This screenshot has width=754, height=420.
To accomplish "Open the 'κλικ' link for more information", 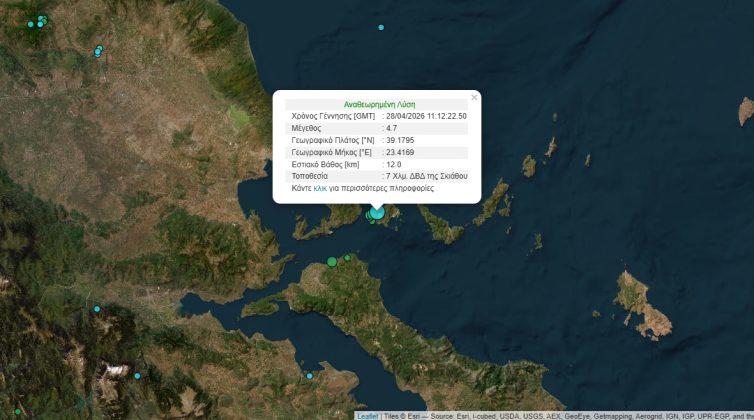I will click(320, 189).
